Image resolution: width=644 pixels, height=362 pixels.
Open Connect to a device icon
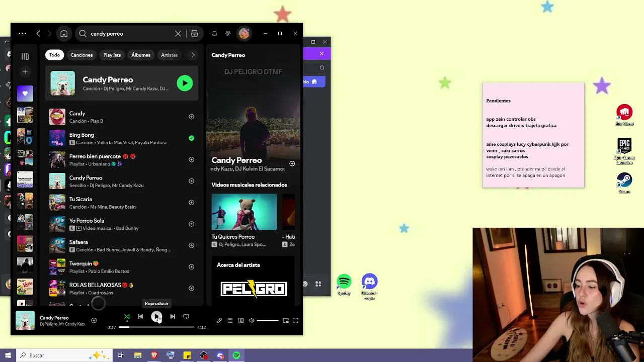point(240,320)
